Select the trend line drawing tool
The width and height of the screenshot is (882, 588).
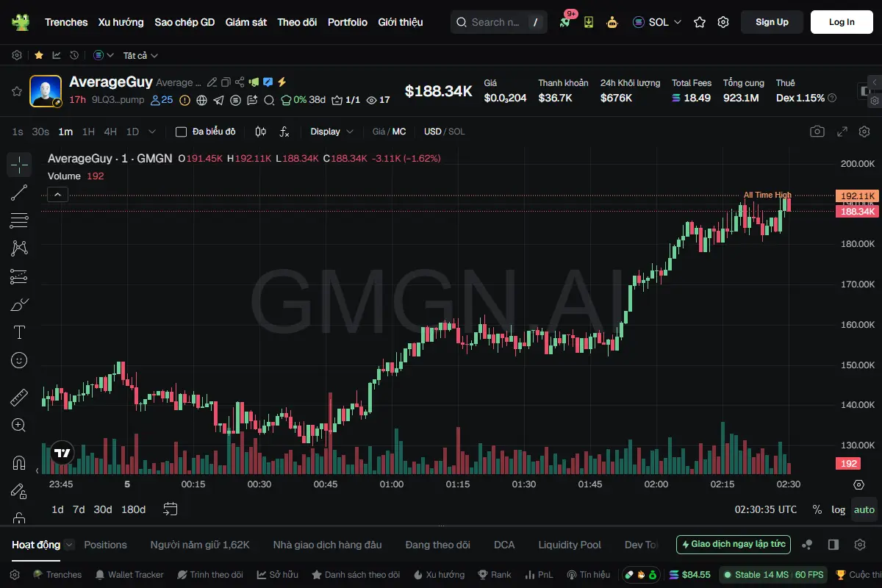click(x=19, y=193)
